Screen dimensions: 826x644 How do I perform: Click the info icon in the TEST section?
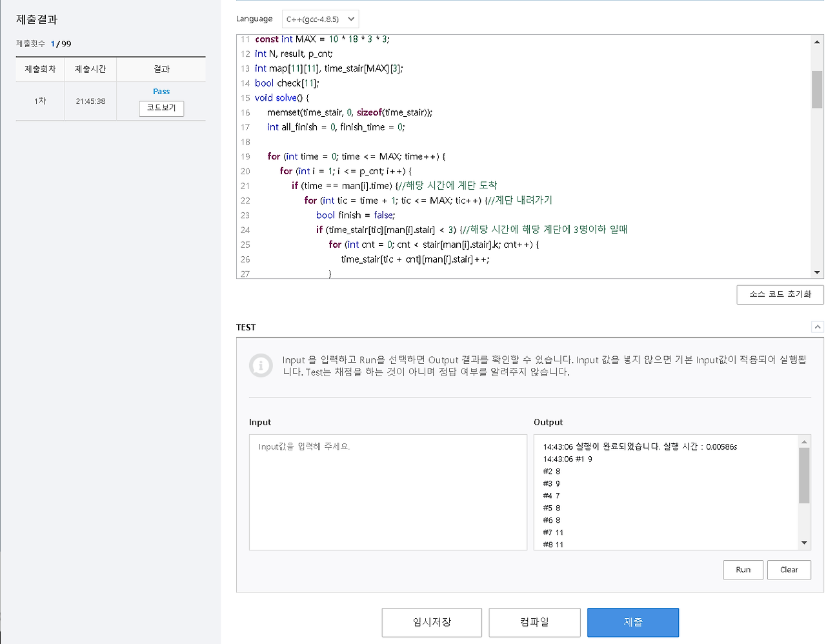261,365
